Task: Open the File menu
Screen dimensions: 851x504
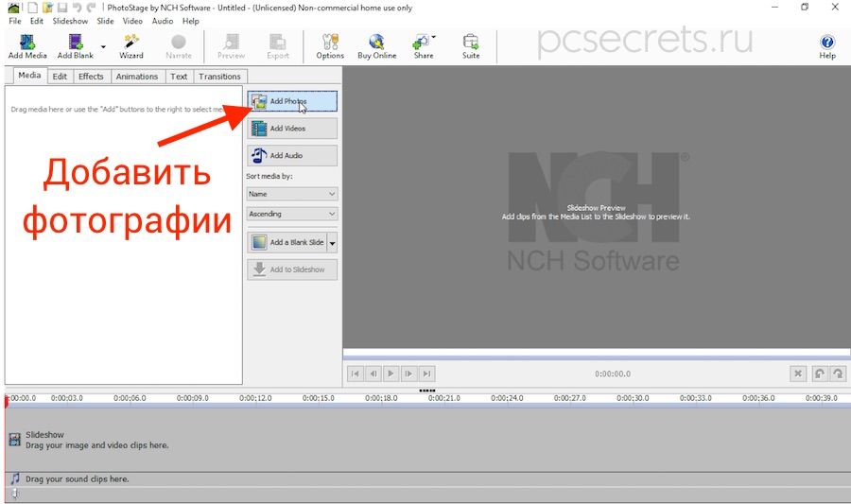Action: click(x=15, y=21)
